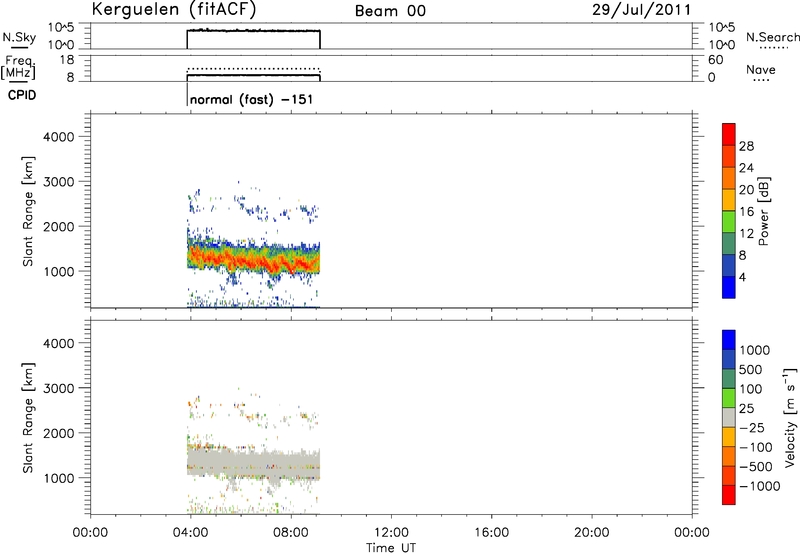Click the "3000" range tick in the velocity panel
This screenshot has height=554, width=800.
[x=58, y=388]
